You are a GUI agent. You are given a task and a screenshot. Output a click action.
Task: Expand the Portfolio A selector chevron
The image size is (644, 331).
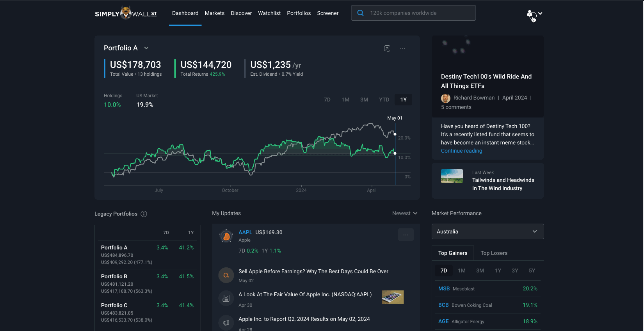(146, 48)
